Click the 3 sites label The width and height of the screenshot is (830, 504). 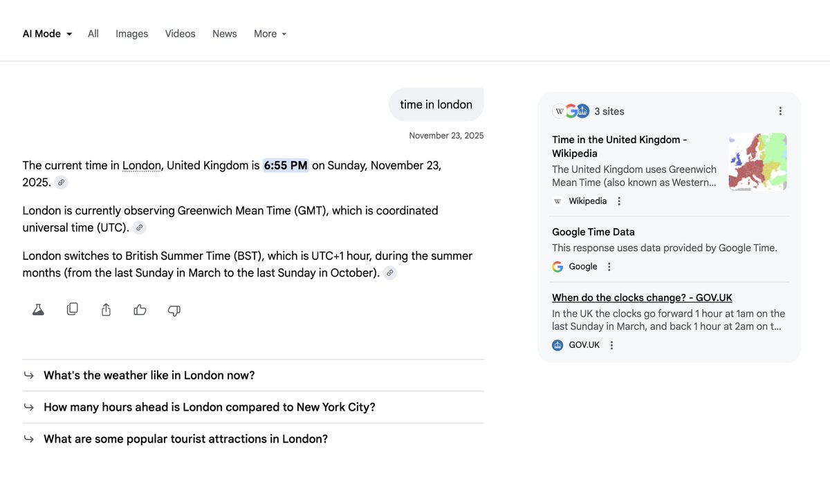coord(609,111)
